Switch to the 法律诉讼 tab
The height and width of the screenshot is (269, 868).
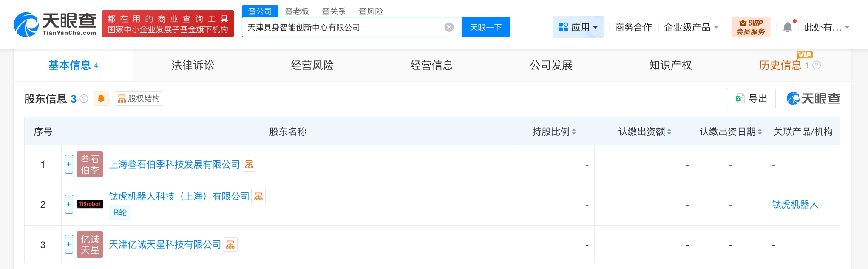tap(193, 65)
